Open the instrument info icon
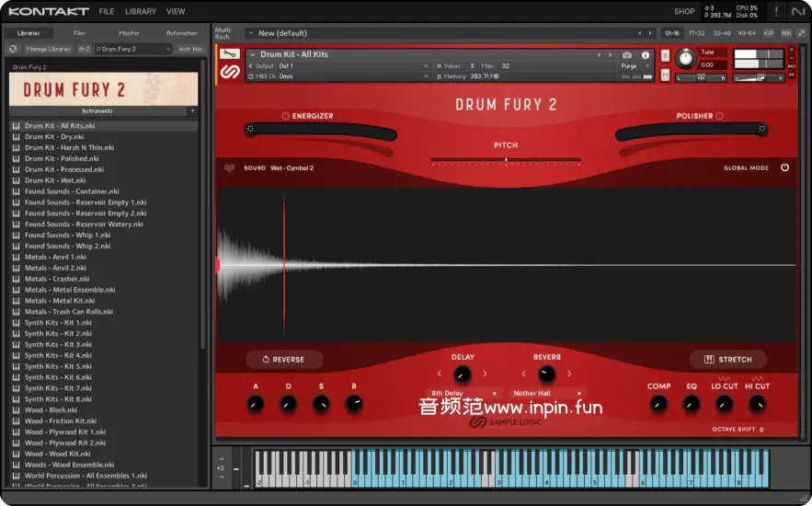Viewport: 812px width, 506px height. click(646, 55)
